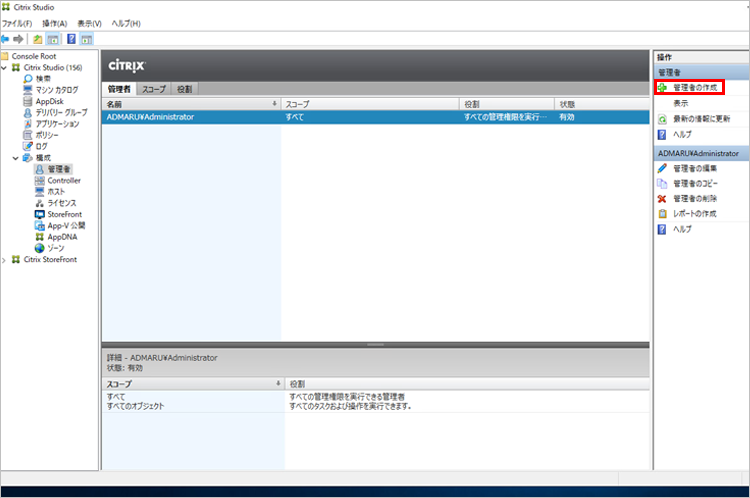Open デリバリー グループ in the tree
750x498 pixels.
[61, 112]
